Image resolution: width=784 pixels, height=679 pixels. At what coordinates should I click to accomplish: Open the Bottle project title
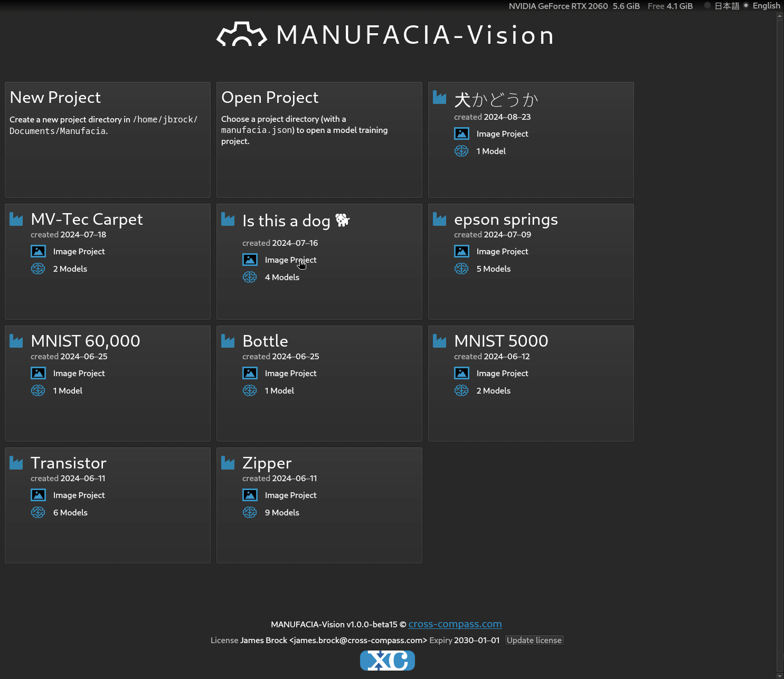265,341
